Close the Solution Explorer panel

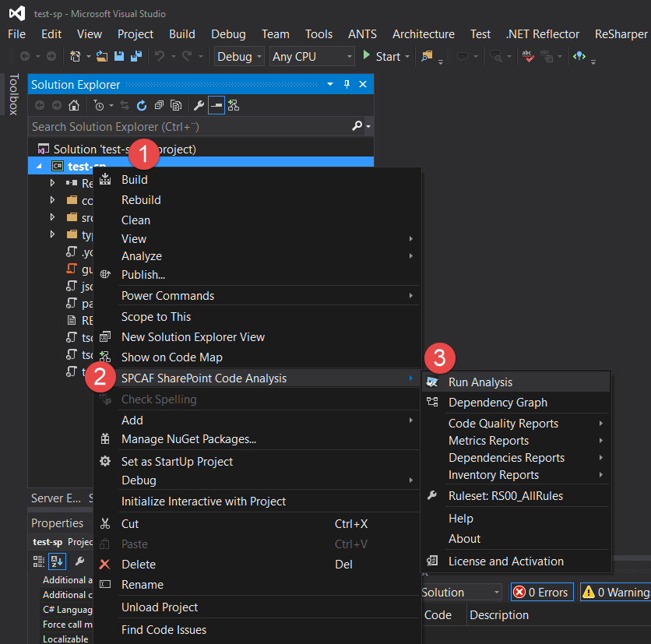coord(363,84)
